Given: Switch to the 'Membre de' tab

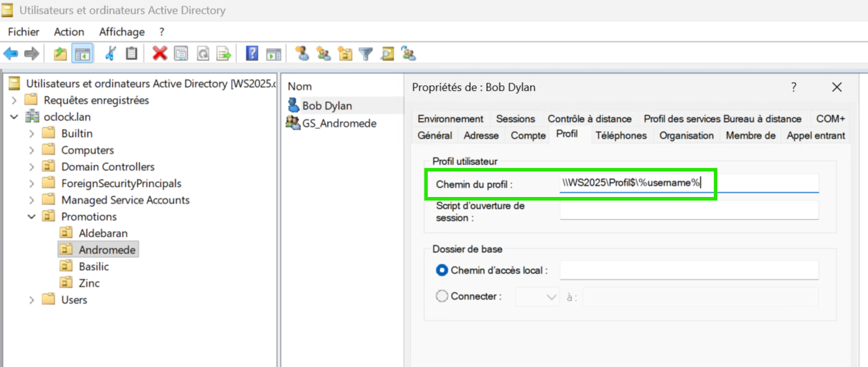Looking at the screenshot, I should click(x=750, y=136).
